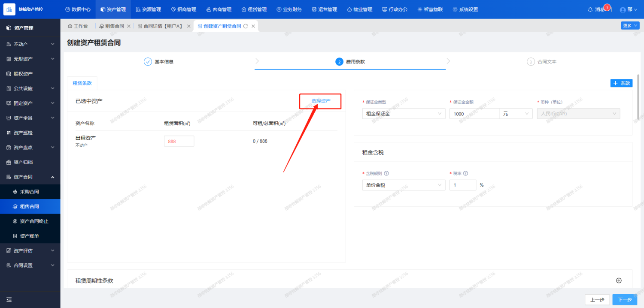Open the 业务财务 top menu
The width and height of the screenshot is (644, 308).
289,9
